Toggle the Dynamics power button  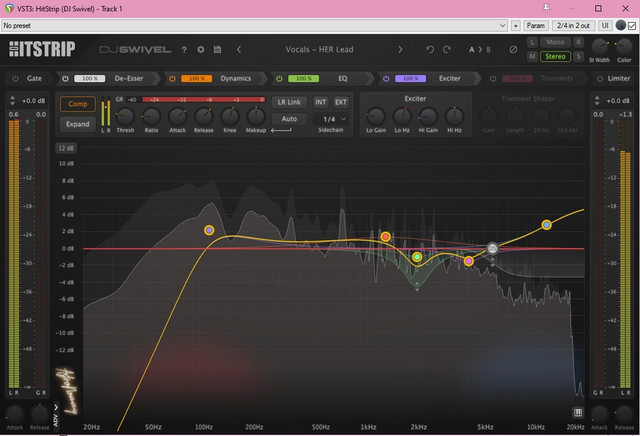[172, 78]
